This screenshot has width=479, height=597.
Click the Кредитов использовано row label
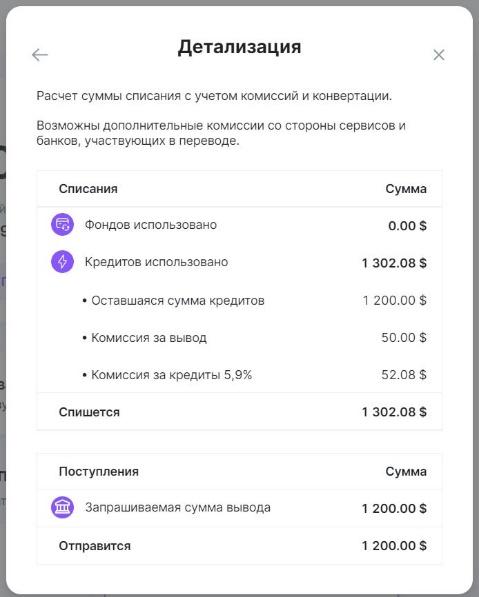click(156, 262)
